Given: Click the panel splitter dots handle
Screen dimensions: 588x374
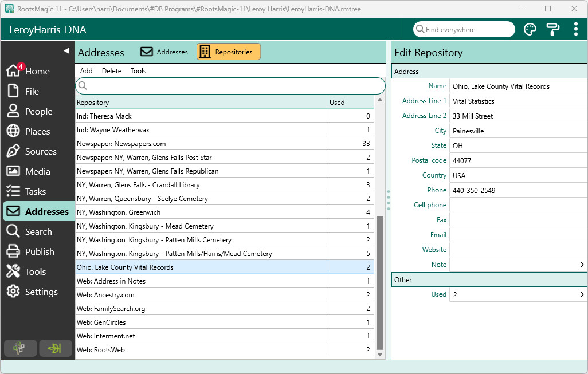Looking at the screenshot, I should pyautogui.click(x=389, y=200).
